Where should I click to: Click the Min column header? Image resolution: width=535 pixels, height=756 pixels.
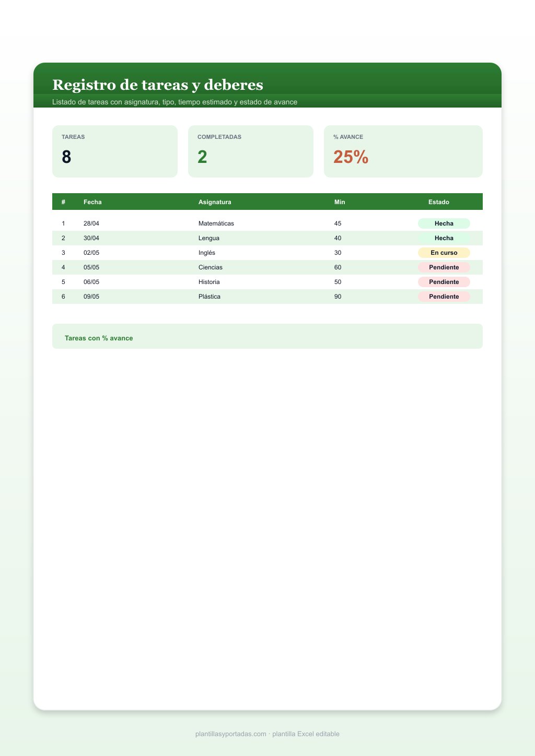click(340, 202)
